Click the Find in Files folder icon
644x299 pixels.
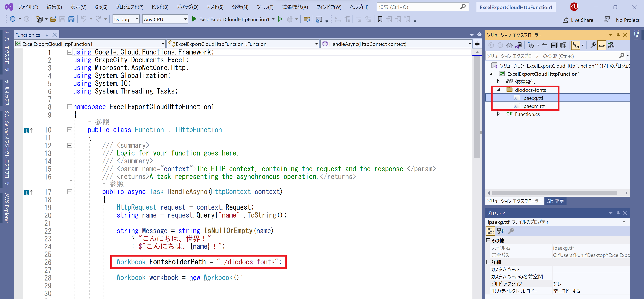(307, 19)
